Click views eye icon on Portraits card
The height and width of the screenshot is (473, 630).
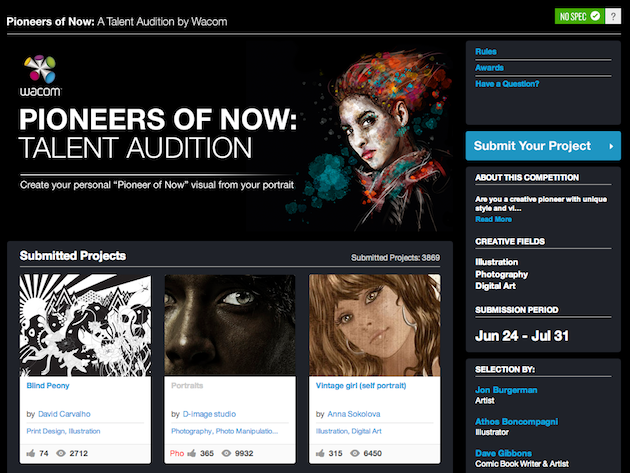[x=227, y=453]
